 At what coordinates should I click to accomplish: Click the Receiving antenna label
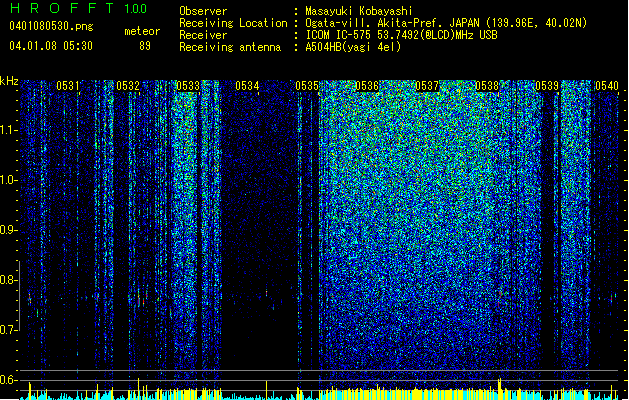click(x=230, y=47)
